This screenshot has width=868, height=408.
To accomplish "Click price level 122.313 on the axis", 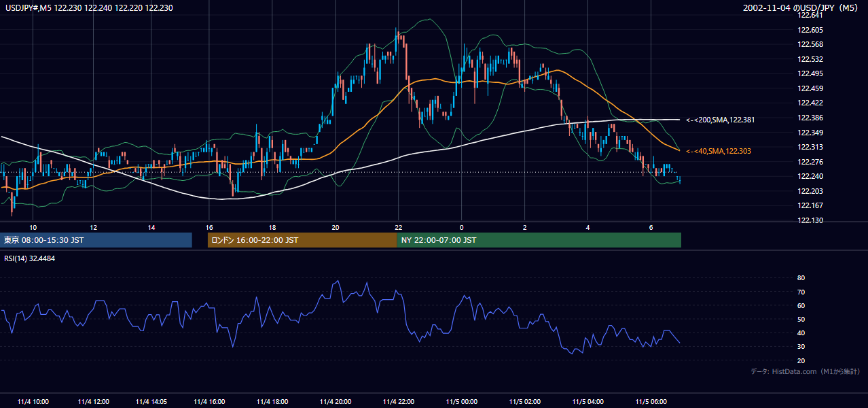I will [811, 147].
